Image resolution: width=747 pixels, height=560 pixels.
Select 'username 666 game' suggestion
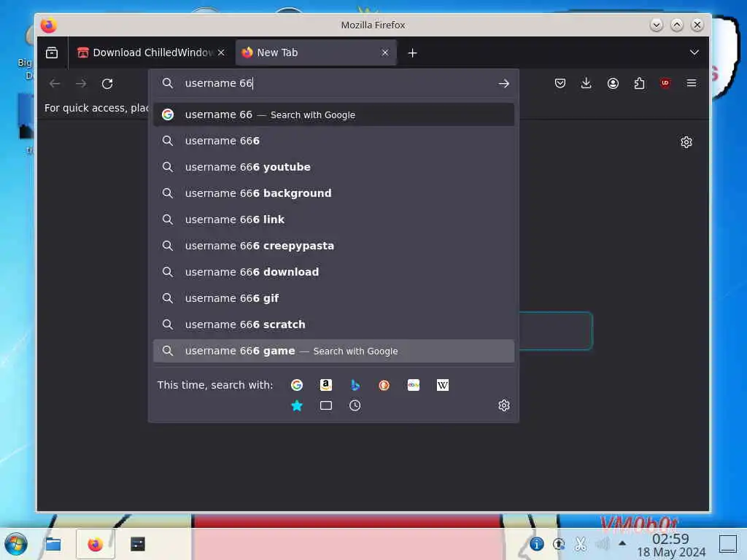coord(333,351)
